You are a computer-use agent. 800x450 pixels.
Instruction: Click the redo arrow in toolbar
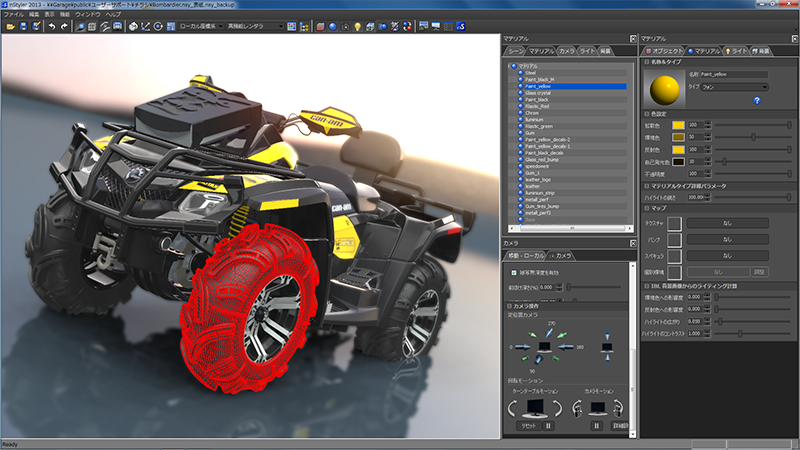tap(65, 26)
